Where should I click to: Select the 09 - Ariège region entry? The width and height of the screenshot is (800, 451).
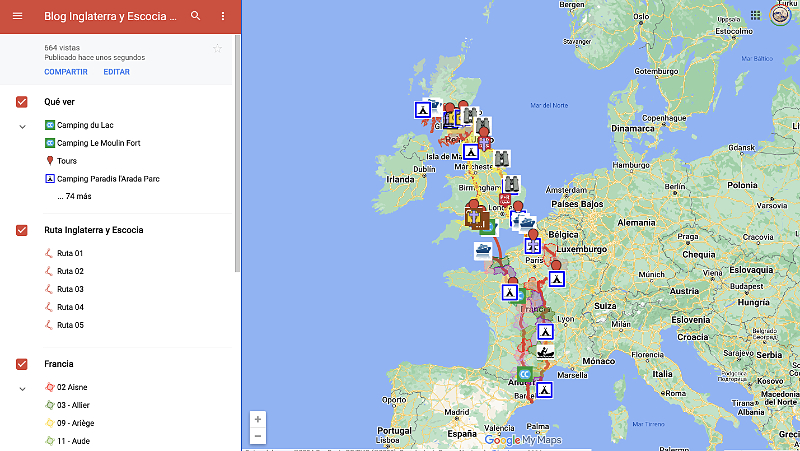click(76, 423)
